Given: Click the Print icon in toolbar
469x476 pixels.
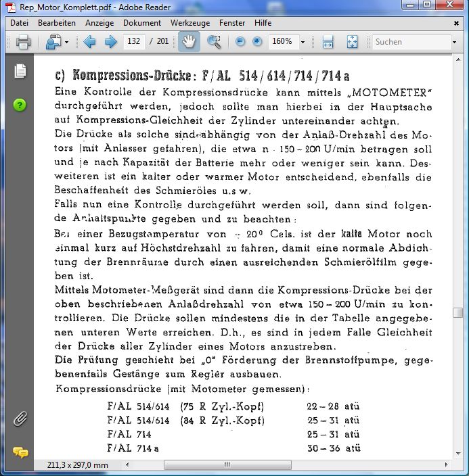Looking at the screenshot, I should [x=23, y=42].
